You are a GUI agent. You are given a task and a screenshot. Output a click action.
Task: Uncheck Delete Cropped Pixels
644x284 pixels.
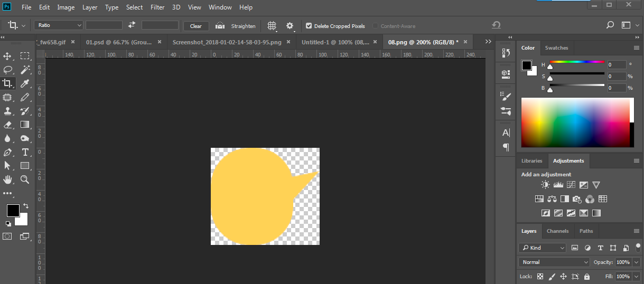(309, 25)
